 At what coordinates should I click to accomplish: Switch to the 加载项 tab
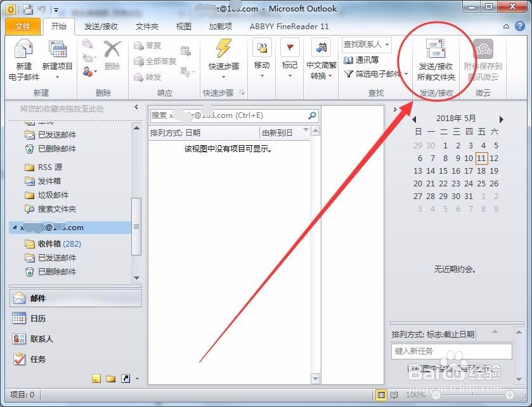pos(221,27)
